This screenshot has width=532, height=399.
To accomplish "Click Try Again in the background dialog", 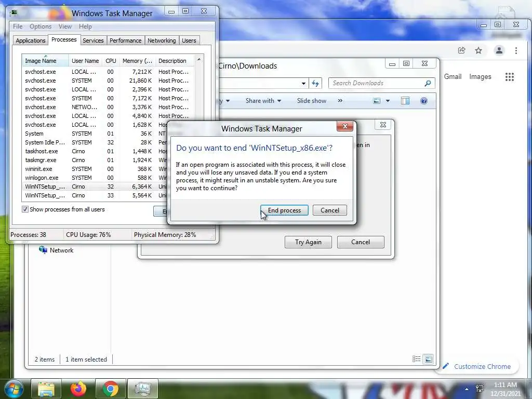I will point(308,242).
